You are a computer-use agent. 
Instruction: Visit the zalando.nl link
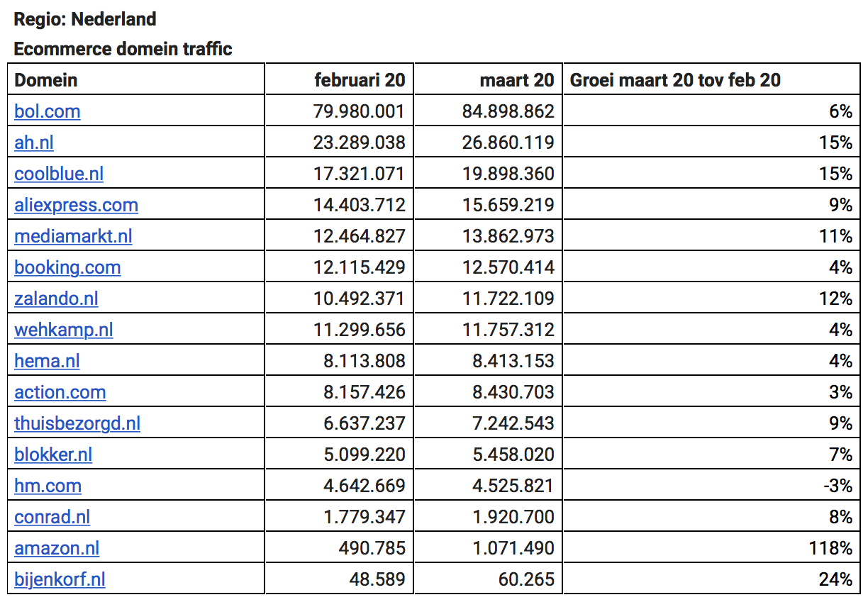56,299
